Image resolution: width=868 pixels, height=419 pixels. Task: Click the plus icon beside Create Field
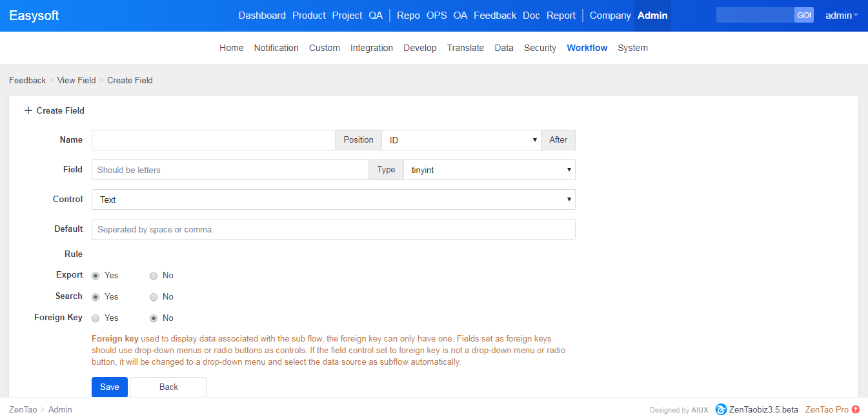click(28, 110)
